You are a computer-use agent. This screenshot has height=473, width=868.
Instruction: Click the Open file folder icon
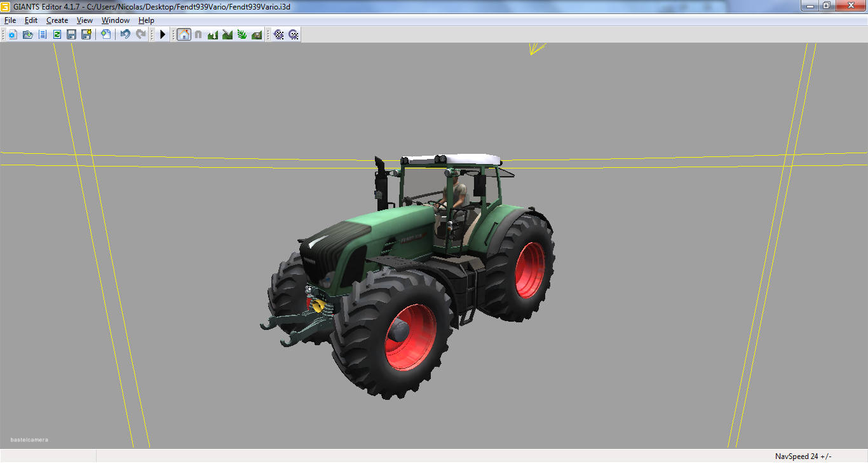coord(27,34)
